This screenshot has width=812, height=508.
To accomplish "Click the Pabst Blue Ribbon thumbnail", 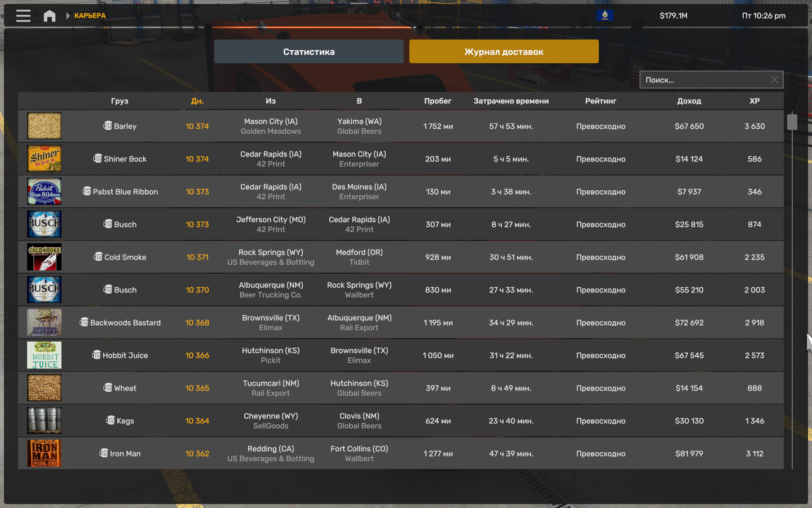I will tap(45, 191).
